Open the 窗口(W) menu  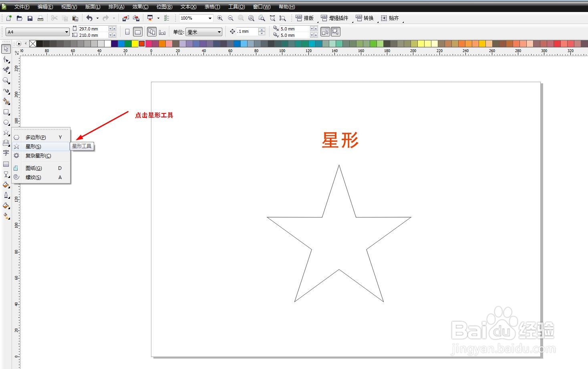(x=262, y=7)
